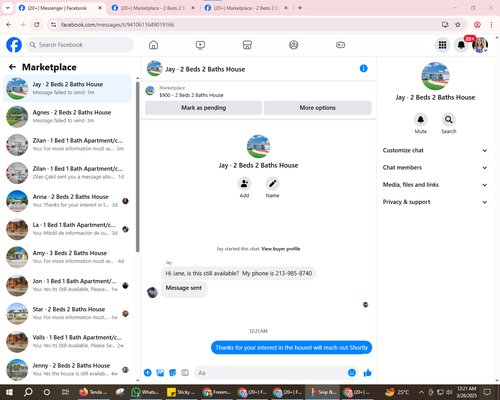Open the emoji picker

(x=352, y=373)
